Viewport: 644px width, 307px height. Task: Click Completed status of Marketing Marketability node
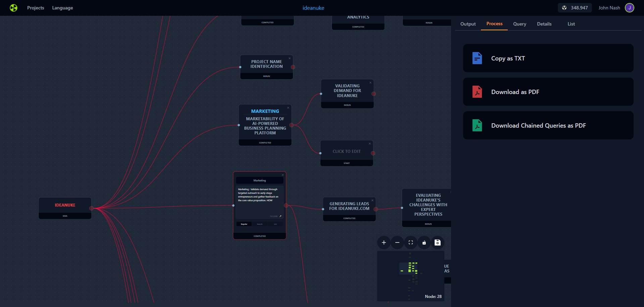pos(265,143)
